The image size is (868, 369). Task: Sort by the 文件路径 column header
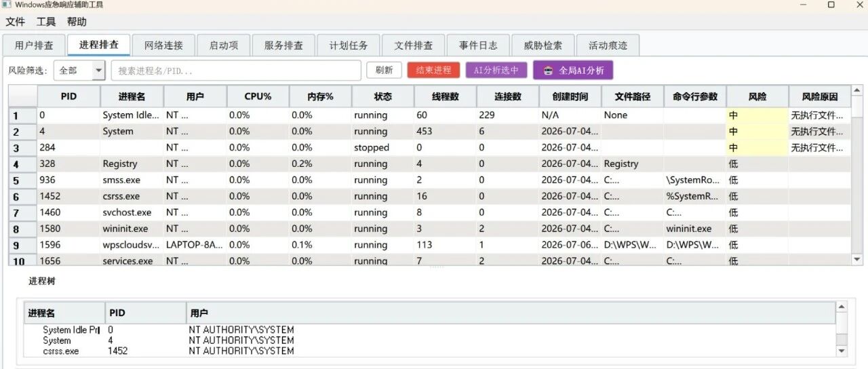tap(632, 96)
